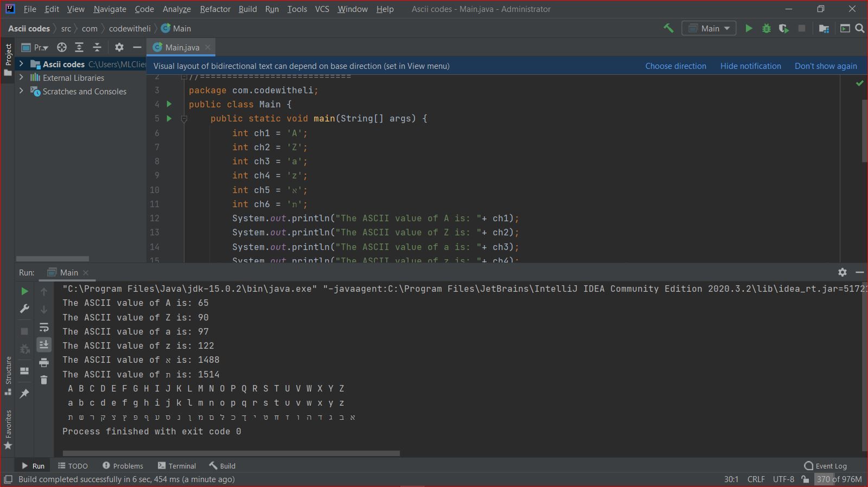Image resolution: width=868 pixels, height=487 pixels.
Task: Select opened file locate target icon
Action: coord(62,47)
